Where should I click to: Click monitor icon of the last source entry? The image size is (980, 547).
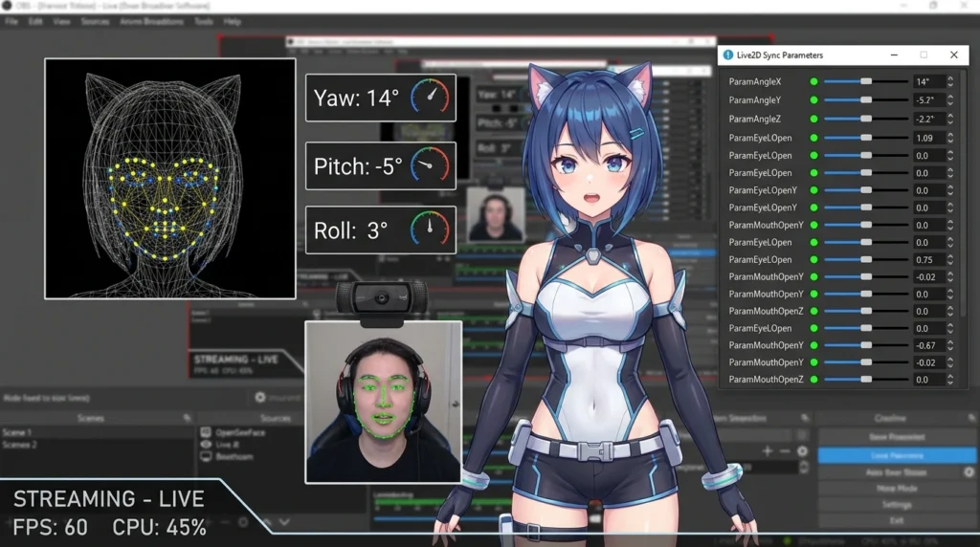(x=206, y=456)
